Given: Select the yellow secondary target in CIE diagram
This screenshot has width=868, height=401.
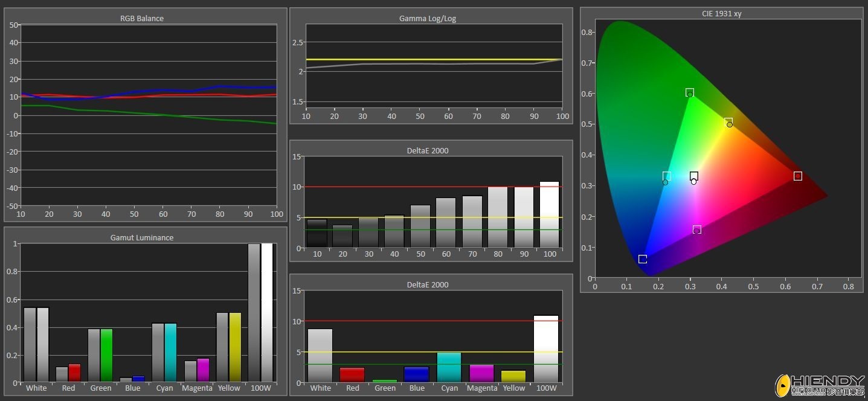Looking at the screenshot, I should click(x=728, y=122).
